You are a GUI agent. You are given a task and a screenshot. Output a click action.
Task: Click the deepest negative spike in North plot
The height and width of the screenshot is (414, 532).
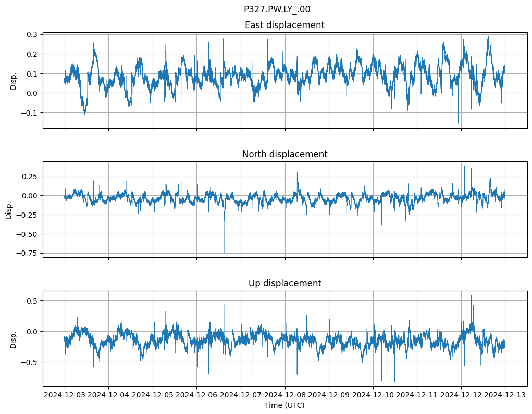click(x=224, y=252)
